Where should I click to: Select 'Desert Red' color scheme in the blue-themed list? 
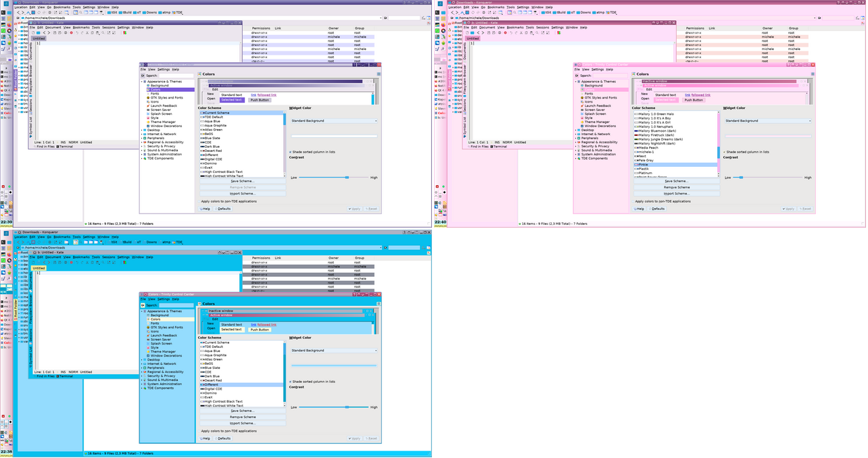[212, 380]
